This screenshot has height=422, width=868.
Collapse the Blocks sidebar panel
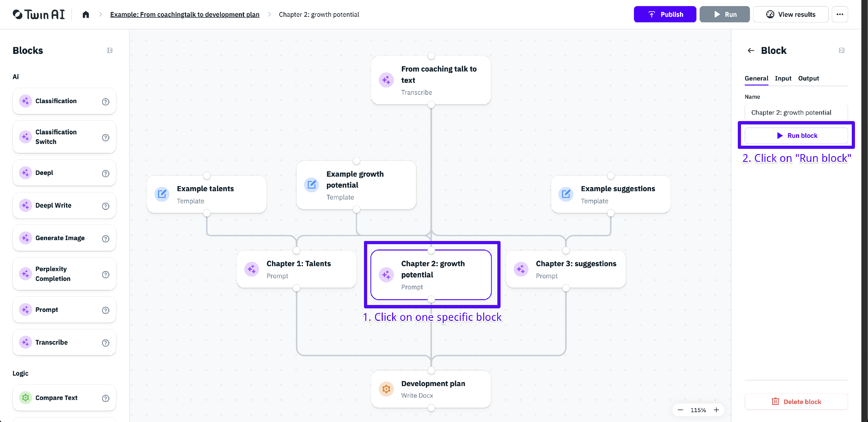109,50
